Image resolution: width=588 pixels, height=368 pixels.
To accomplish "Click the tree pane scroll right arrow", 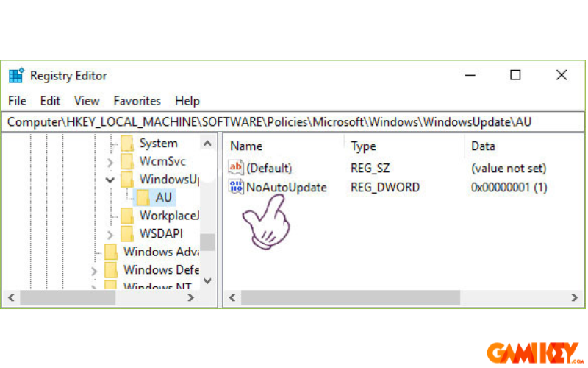I will 190,298.
